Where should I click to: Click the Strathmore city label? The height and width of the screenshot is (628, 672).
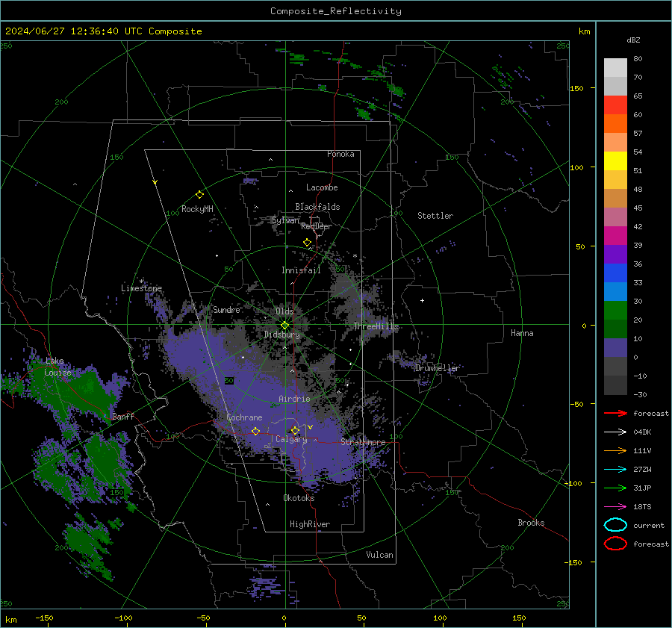363,442
